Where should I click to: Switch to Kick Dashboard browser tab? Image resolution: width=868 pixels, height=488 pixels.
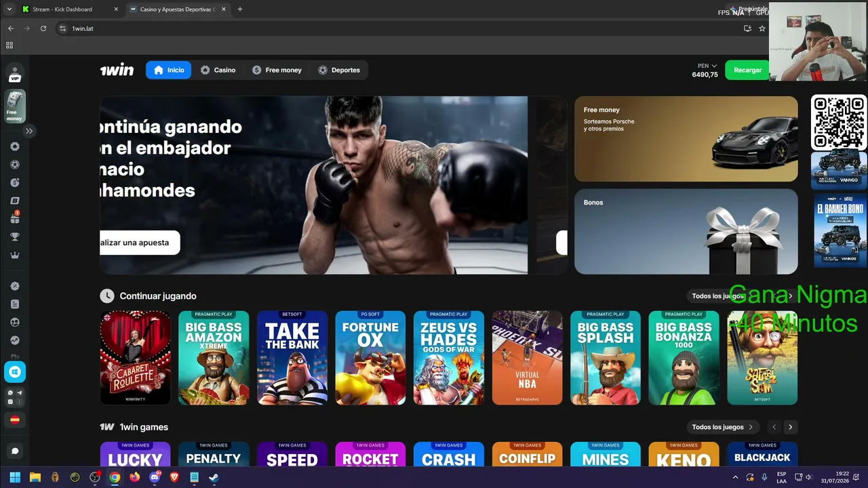tap(70, 9)
